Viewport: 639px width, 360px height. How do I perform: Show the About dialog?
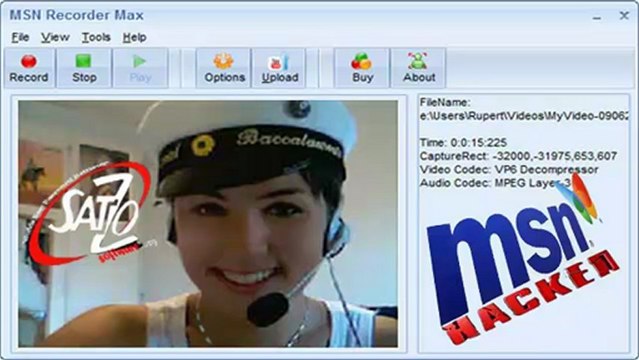(419, 68)
